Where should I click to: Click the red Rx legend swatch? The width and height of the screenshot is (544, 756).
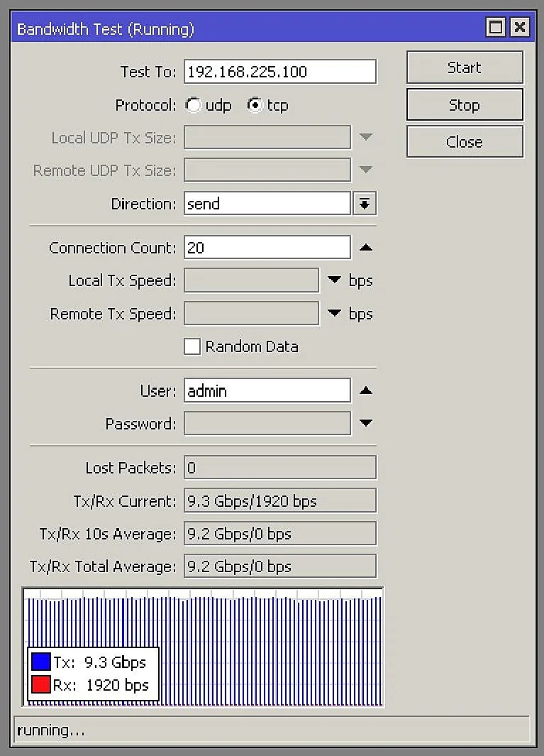[41, 685]
